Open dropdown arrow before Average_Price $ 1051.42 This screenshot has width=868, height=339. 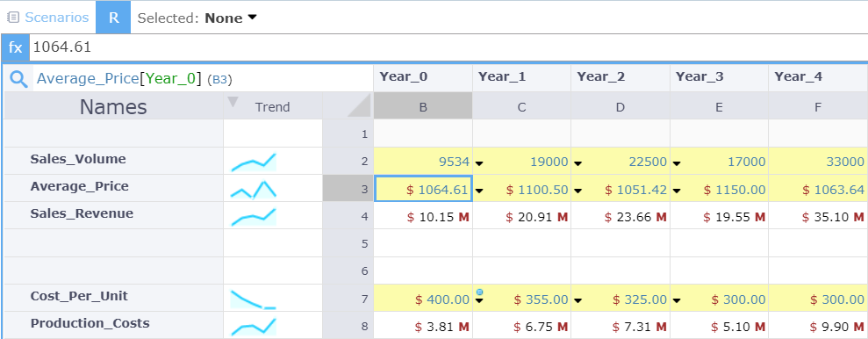click(577, 191)
